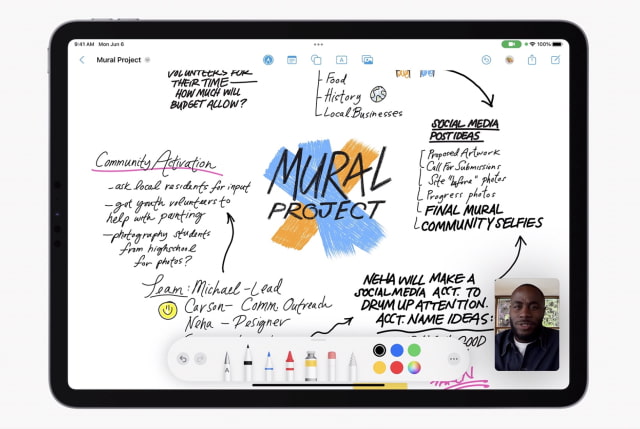The width and height of the screenshot is (640, 429).
Task: Select the handwritten 'Food' item
Action: point(336,78)
